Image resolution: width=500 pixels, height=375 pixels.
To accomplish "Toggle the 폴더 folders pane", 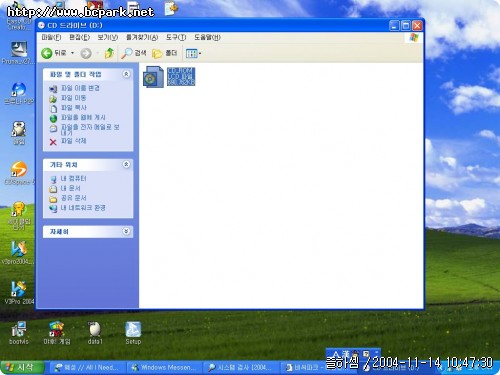I will click(x=165, y=53).
